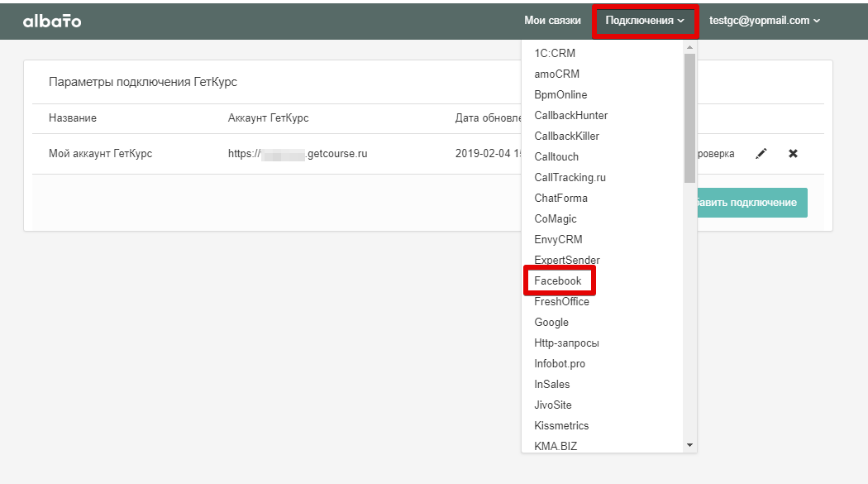The width and height of the screenshot is (868, 484).
Task: Select Infobot.pro in the list
Action: point(560,363)
